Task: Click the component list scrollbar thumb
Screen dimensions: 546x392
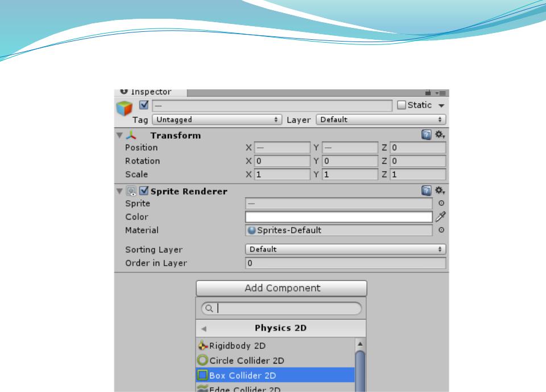Action: pos(360,372)
